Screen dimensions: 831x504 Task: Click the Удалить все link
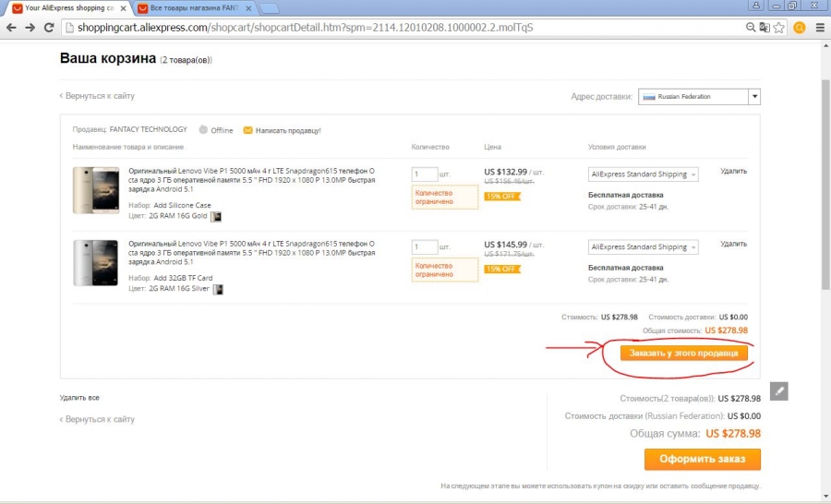79,398
